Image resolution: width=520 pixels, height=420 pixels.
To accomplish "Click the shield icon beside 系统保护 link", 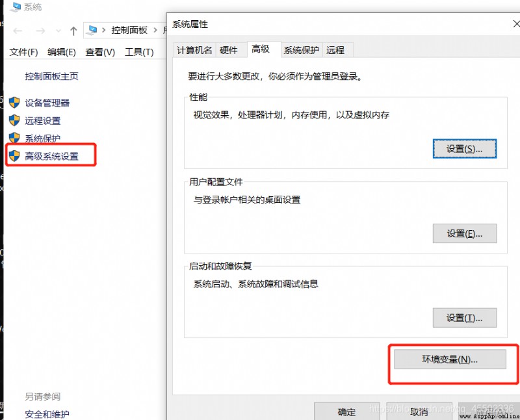I will pos(14,138).
